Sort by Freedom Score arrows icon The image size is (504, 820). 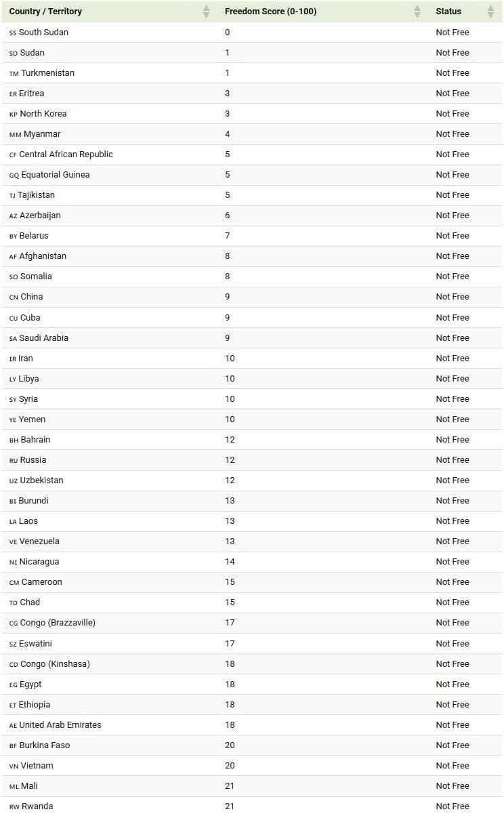pyautogui.click(x=417, y=12)
